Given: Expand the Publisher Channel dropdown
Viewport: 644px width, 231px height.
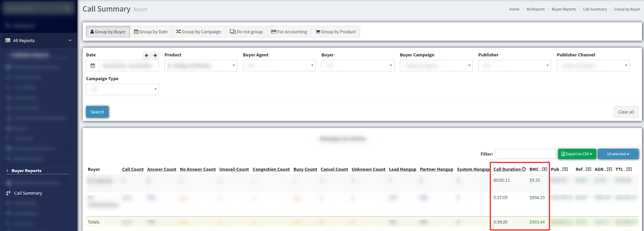Looking at the screenshot, I should click(593, 66).
